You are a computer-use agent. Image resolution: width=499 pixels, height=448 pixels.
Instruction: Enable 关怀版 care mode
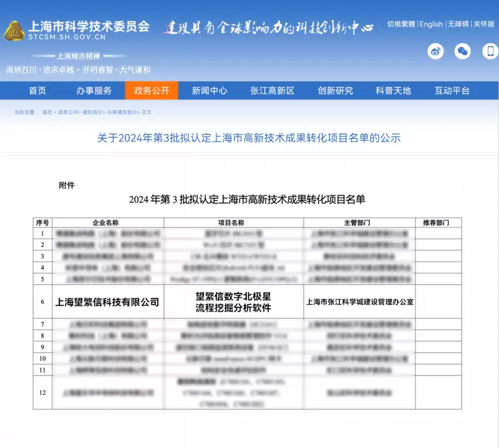pos(484,24)
